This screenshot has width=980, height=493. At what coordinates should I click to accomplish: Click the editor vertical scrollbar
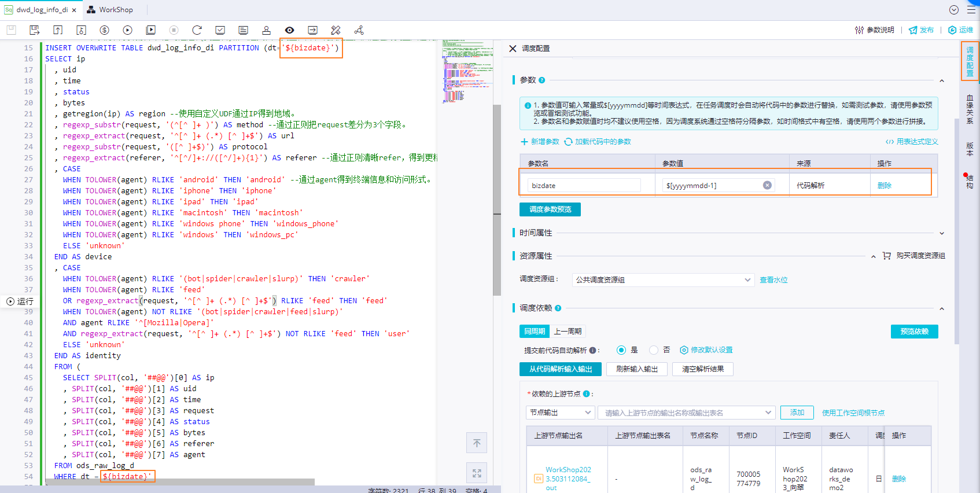tap(497, 200)
